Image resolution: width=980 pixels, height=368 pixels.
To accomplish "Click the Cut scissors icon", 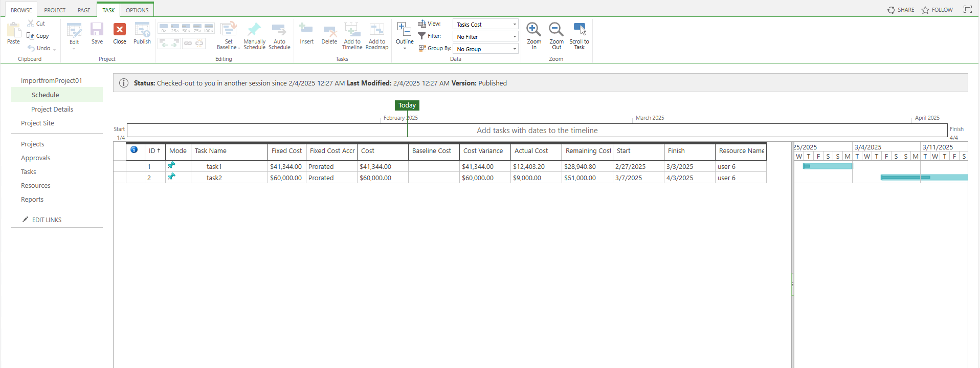I will [x=31, y=24].
